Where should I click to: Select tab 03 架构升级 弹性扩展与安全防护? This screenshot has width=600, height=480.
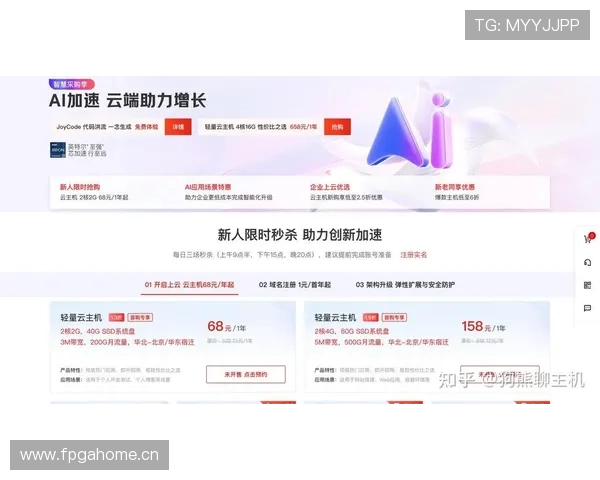click(405, 285)
